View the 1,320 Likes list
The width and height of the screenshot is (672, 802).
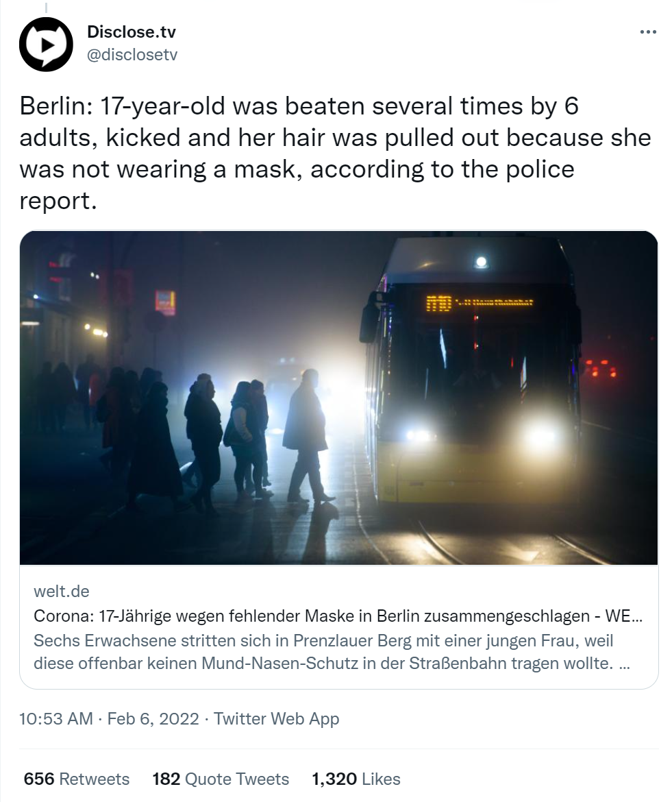point(356,779)
